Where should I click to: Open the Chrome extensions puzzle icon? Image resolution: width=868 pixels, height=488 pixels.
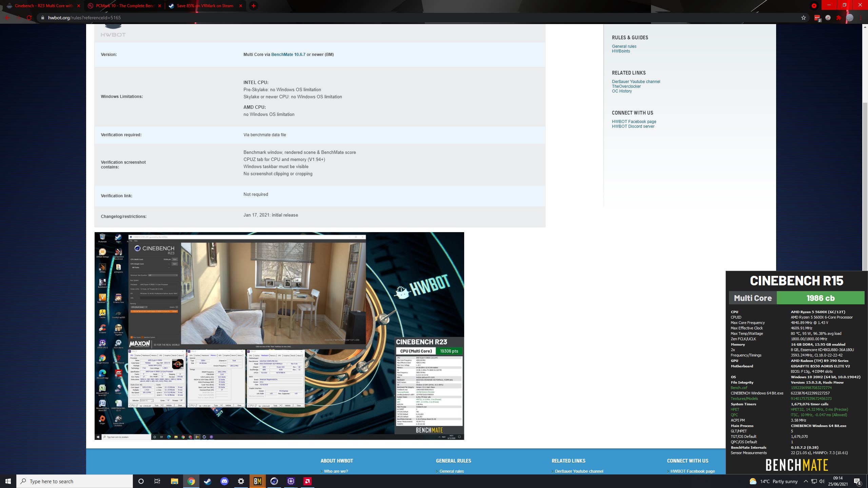pyautogui.click(x=839, y=18)
